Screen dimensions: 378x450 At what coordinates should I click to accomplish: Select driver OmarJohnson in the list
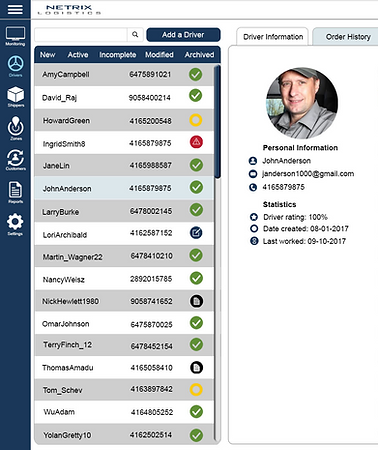(124, 323)
